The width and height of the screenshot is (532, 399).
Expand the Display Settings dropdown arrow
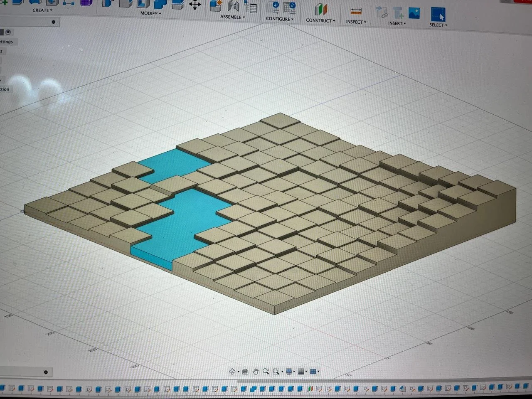[294, 372]
